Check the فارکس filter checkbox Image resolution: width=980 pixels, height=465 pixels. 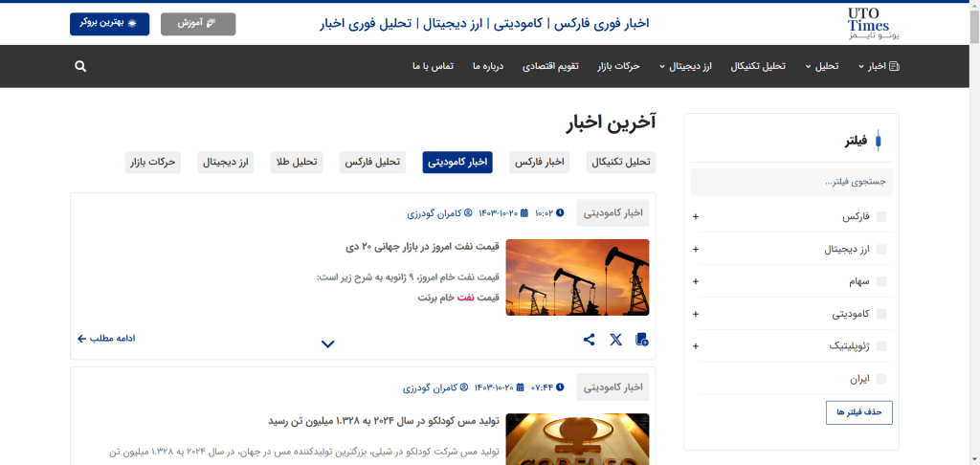click(881, 217)
